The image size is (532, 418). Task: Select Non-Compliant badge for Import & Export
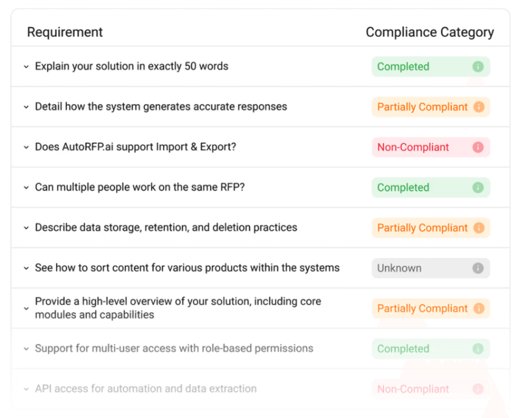(x=413, y=147)
